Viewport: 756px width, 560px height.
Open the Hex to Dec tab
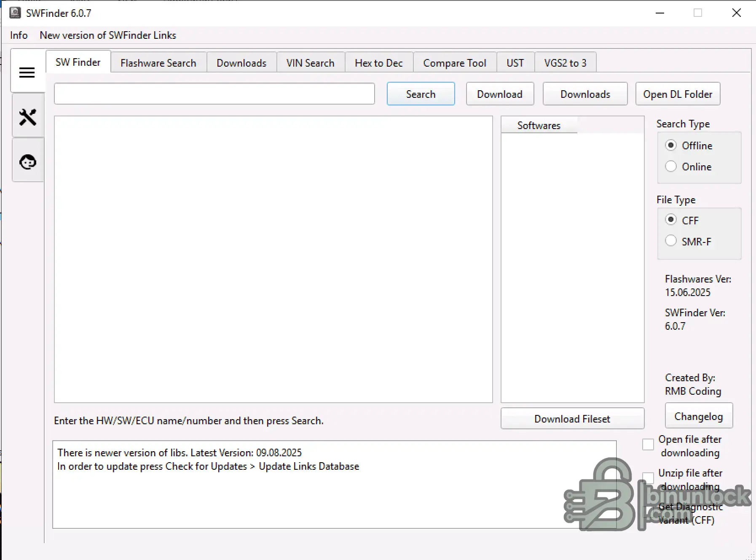click(x=379, y=63)
